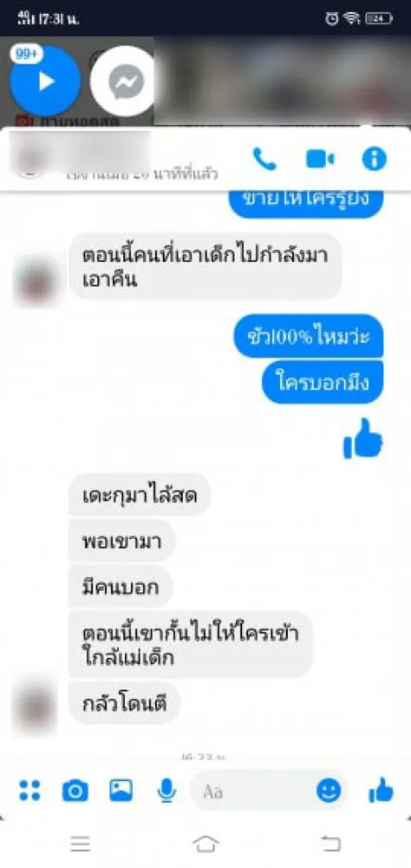Select the 'กลัวโดนตี' message bubble
411x868 pixels.
[124, 702]
